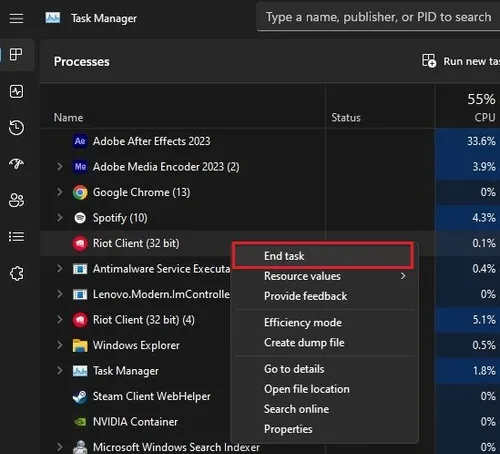This screenshot has height=454, width=500.
Task: Expand the Google Chrome (13) group
Action: [60, 192]
